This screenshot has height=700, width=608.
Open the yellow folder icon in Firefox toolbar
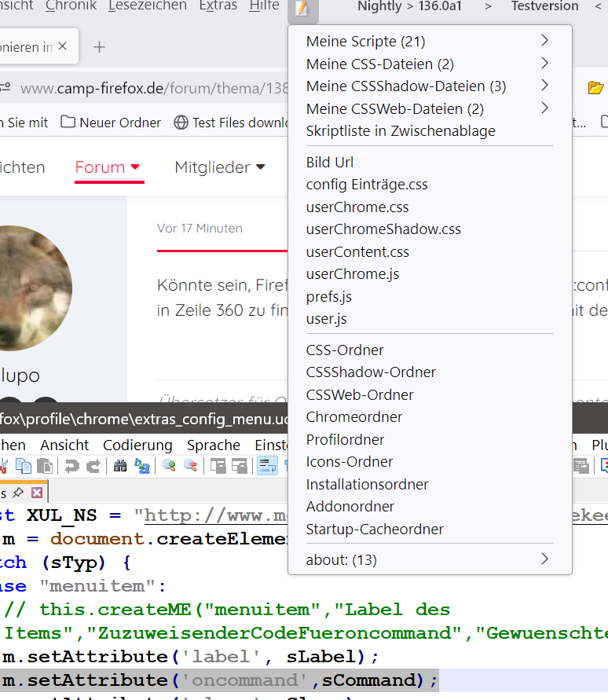click(x=595, y=87)
